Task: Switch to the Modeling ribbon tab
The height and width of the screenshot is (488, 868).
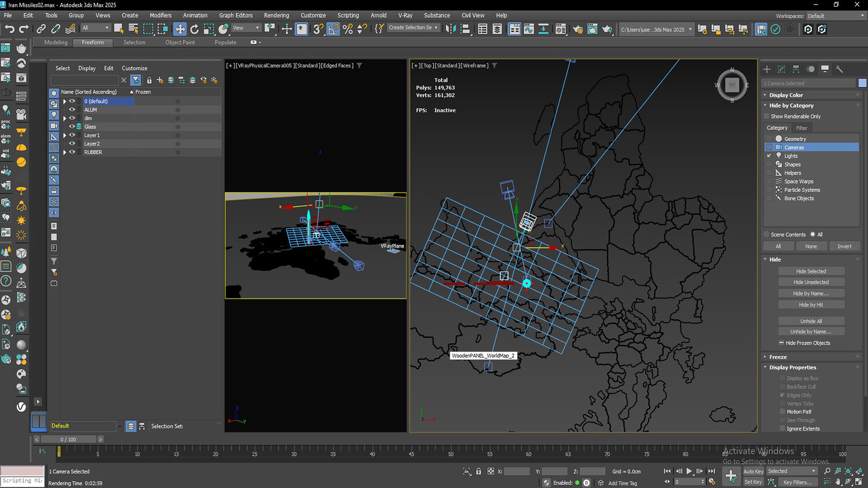Action: (x=56, y=42)
